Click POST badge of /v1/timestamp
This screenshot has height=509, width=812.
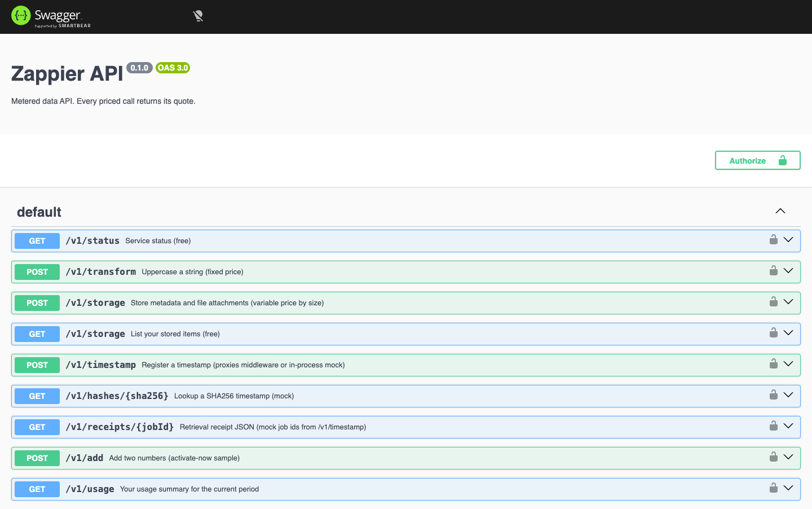click(37, 365)
